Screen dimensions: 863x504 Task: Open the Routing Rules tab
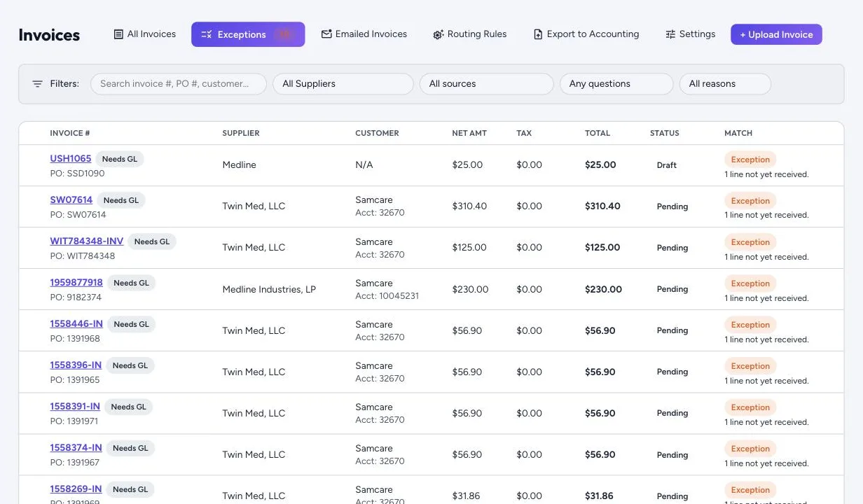(x=469, y=34)
